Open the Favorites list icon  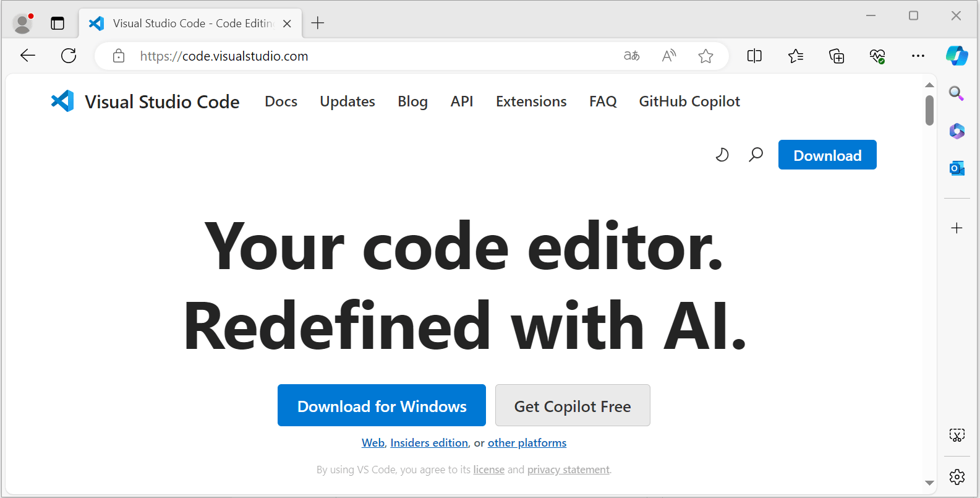click(x=795, y=56)
